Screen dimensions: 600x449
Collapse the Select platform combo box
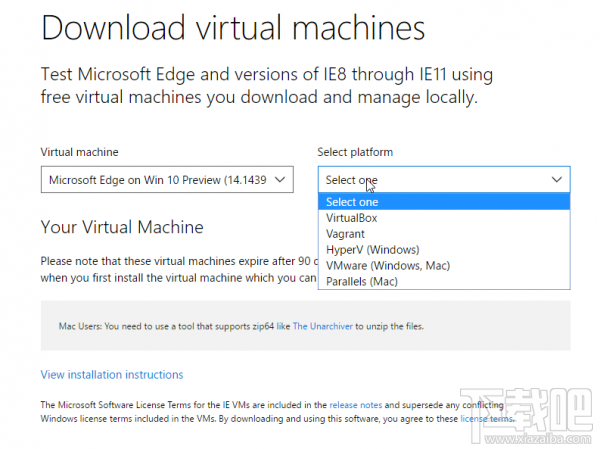tap(444, 180)
